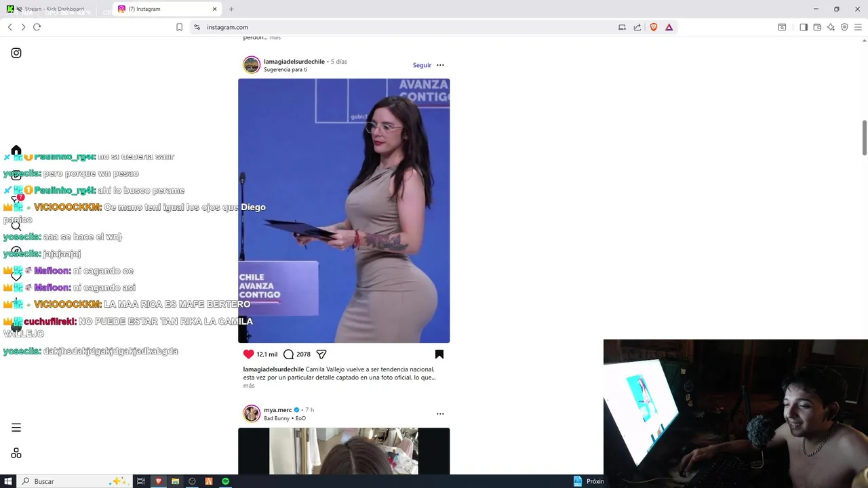Go to Instagram Home in the sidebar
Viewport: 868px width, 488px height.
pyautogui.click(x=16, y=150)
